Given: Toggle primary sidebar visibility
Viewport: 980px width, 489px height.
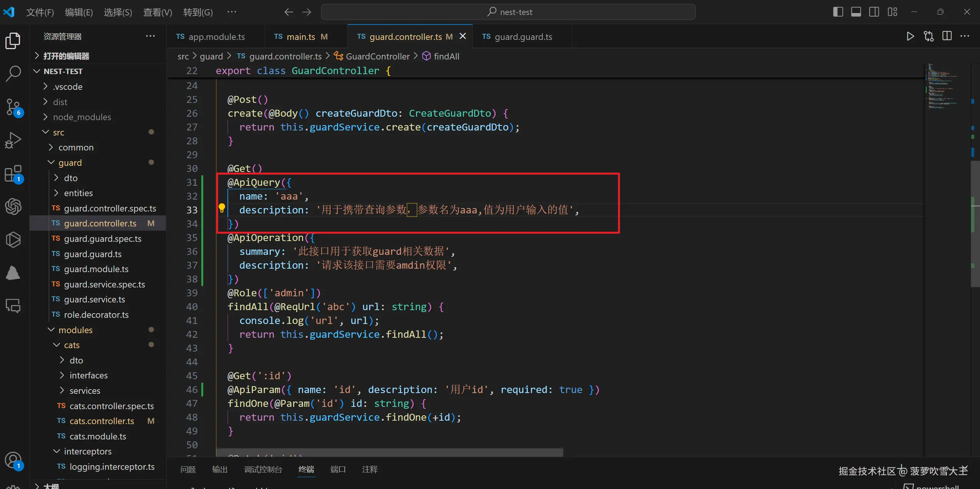Looking at the screenshot, I should 838,12.
